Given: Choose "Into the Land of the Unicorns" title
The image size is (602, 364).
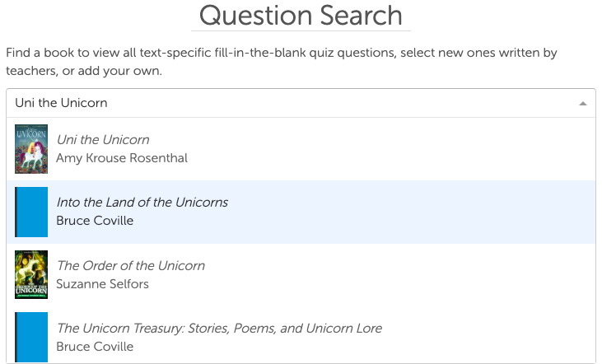Looking at the screenshot, I should [142, 203].
